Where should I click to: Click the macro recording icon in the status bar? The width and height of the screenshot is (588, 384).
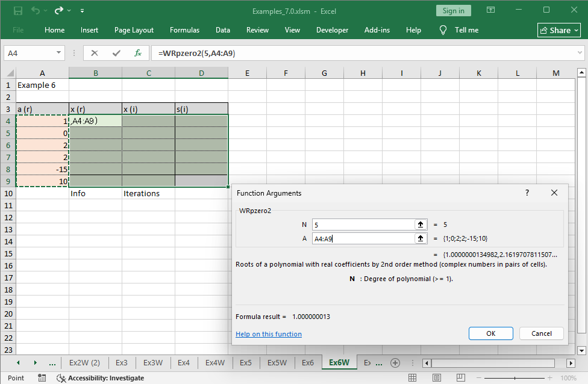[x=42, y=378]
